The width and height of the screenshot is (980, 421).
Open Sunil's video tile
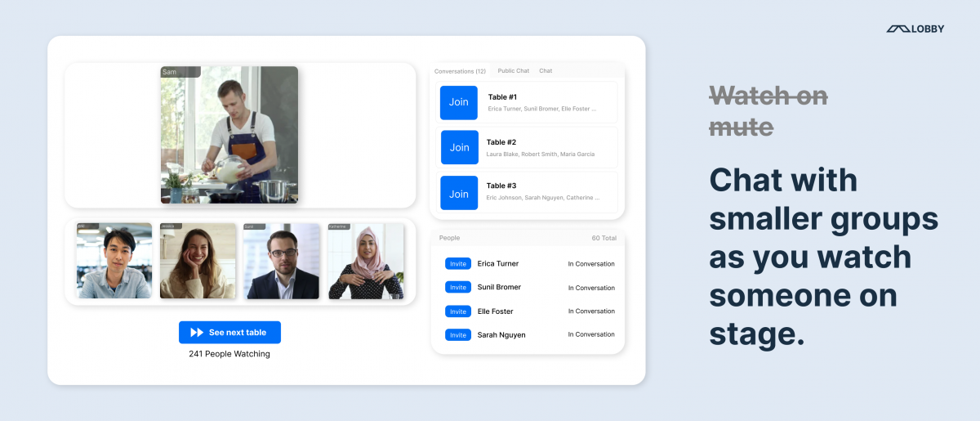coord(282,261)
